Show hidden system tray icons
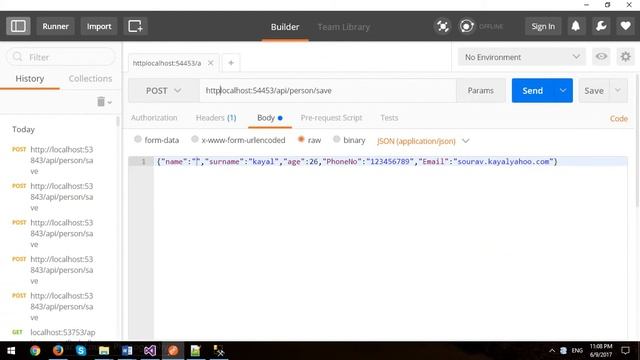The image size is (640, 360). coord(552,351)
